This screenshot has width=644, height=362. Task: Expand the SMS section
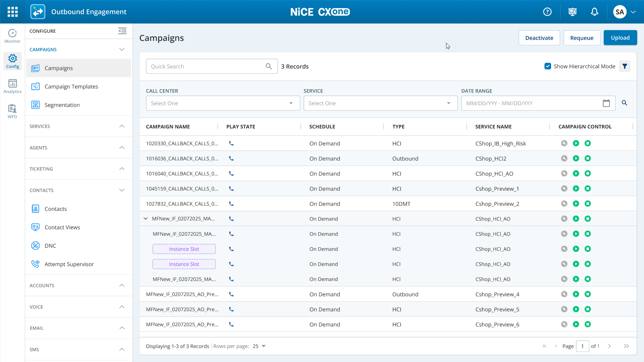122,350
